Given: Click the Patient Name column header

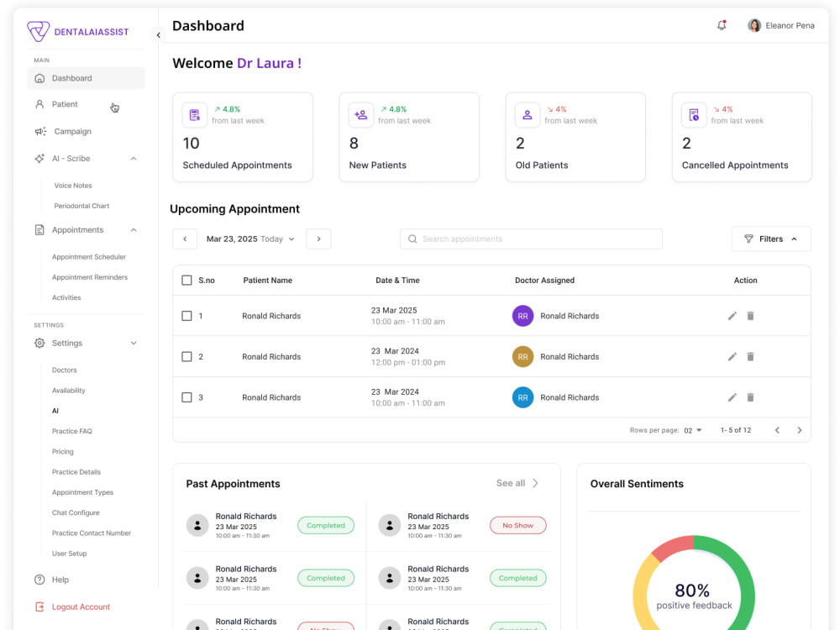Looking at the screenshot, I should click(267, 281).
